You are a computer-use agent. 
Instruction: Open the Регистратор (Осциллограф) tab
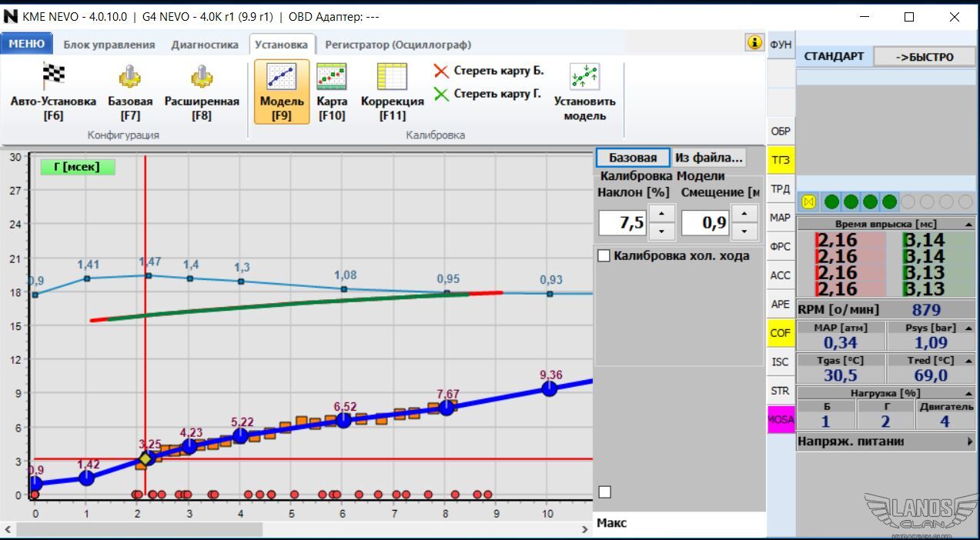[397, 45]
